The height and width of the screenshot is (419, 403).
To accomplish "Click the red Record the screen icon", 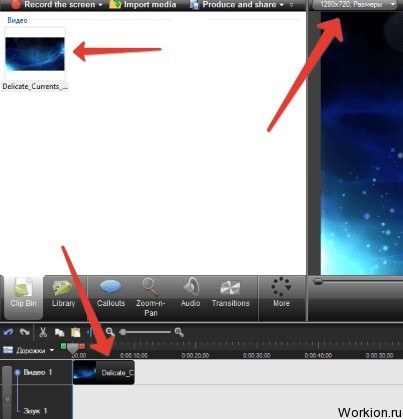I will pos(16,4).
